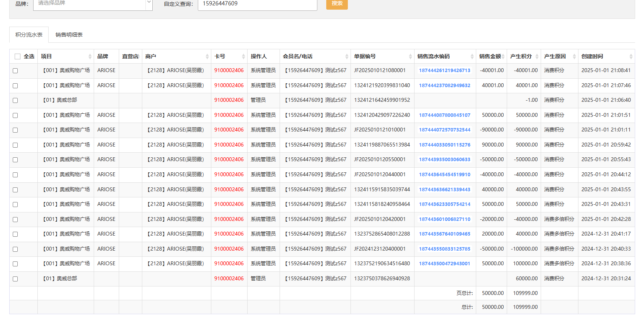
Task: Switch to 销售明细表 tab
Action: 69,35
